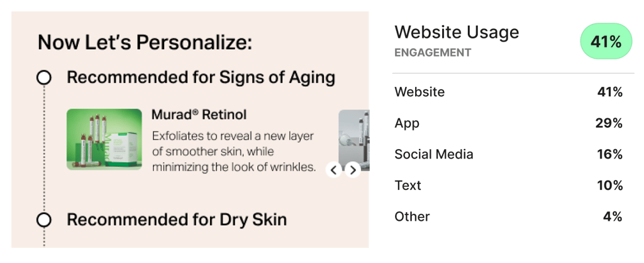Select the Social Media usage row
644x263 pixels.
508,154
